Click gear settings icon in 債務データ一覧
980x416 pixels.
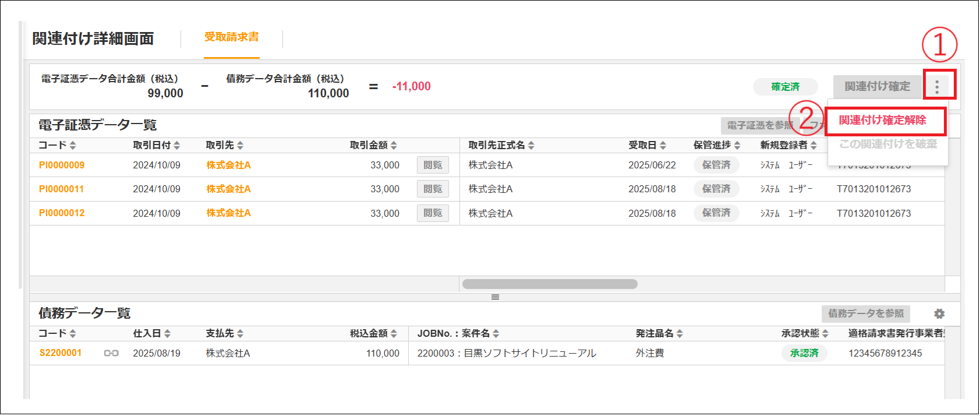click(x=939, y=314)
